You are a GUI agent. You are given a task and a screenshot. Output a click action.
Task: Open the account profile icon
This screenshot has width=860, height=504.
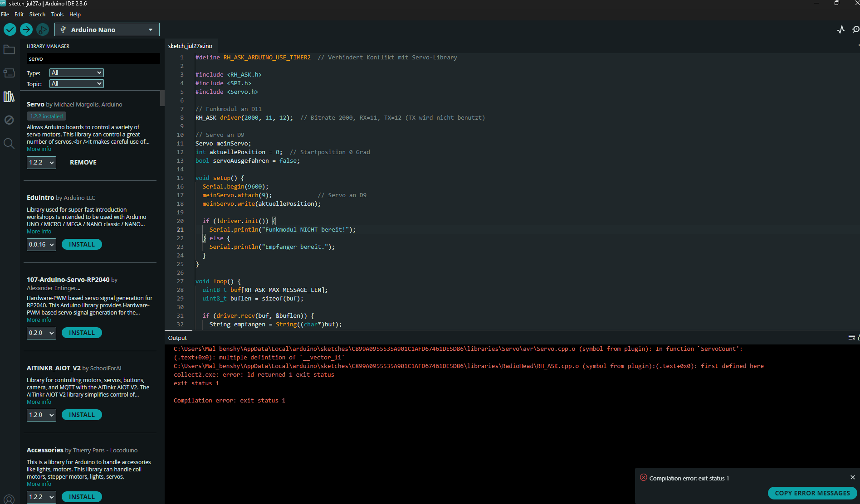pyautogui.click(x=9, y=499)
